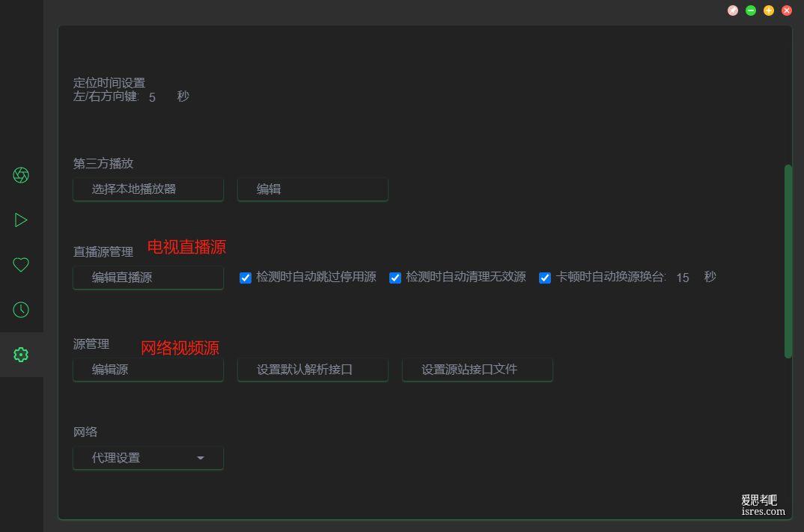Screen dimensions: 804x532
Task: Show history with the clock icon
Action: pyautogui.click(x=21, y=310)
